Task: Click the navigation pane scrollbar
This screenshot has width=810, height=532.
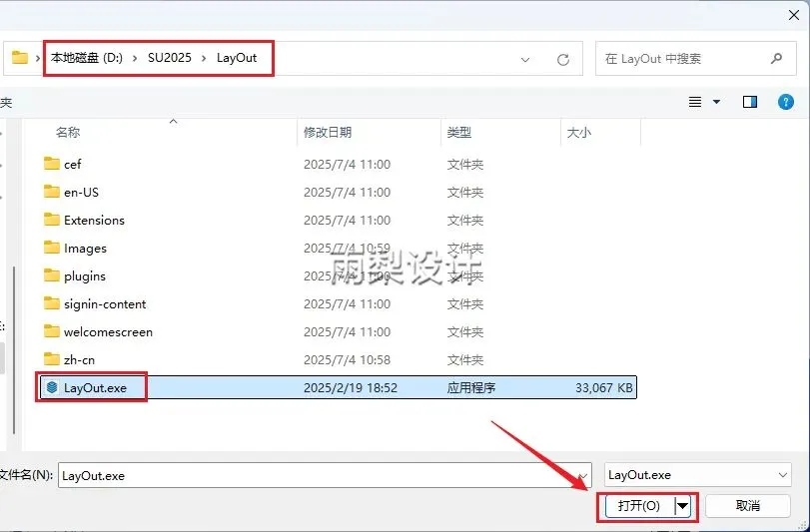Action: (x=14, y=351)
